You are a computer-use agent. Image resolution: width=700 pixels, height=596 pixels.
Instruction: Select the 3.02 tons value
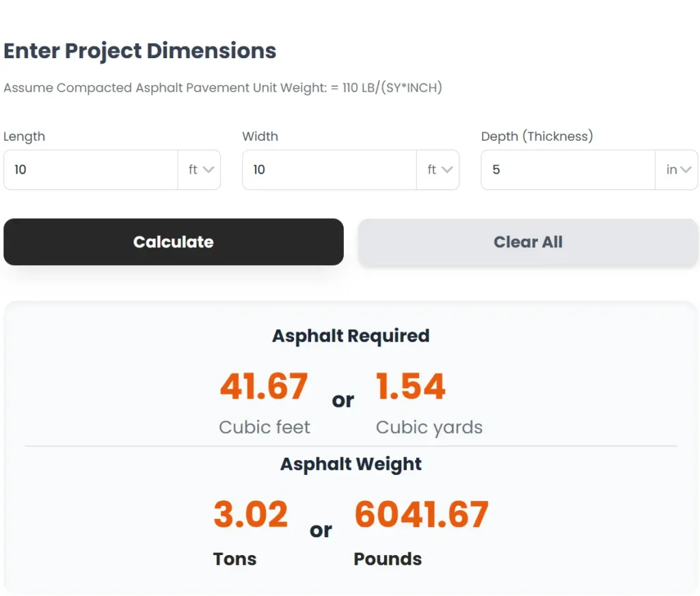[x=251, y=514]
